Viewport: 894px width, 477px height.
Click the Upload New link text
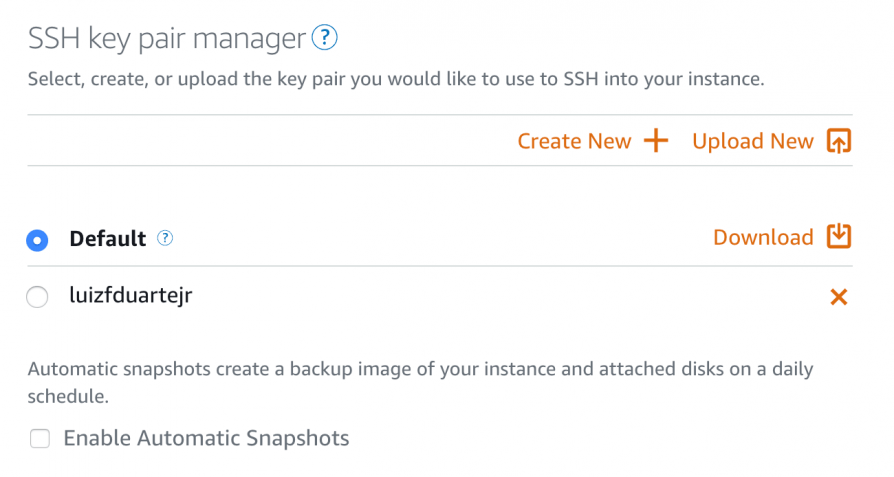point(753,141)
